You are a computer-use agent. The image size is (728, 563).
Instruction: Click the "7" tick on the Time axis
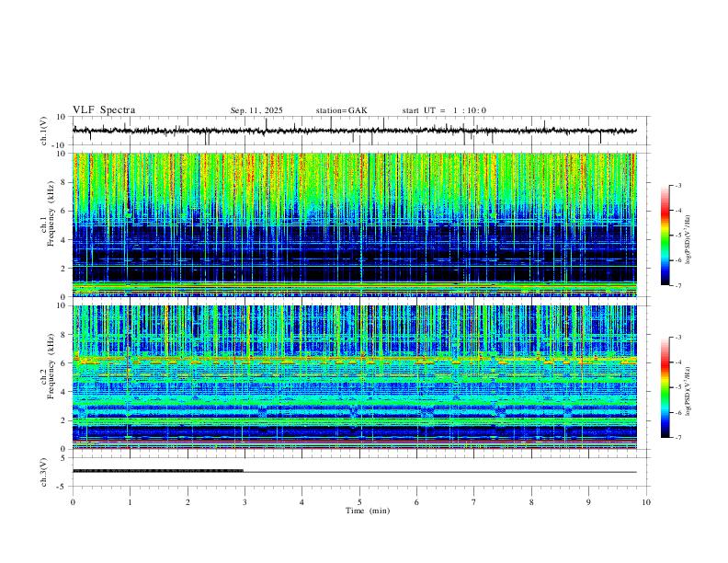[474, 502]
